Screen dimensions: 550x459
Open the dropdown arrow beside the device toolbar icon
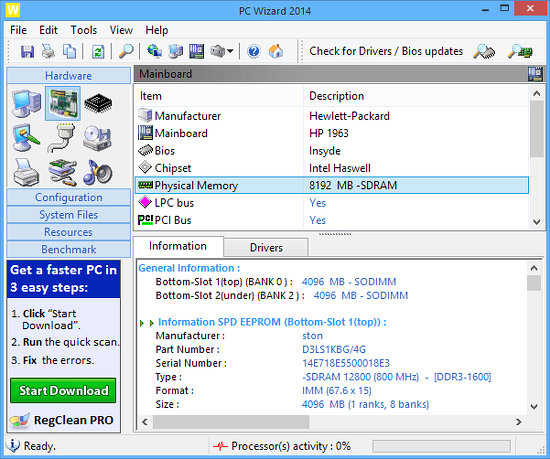[230, 51]
